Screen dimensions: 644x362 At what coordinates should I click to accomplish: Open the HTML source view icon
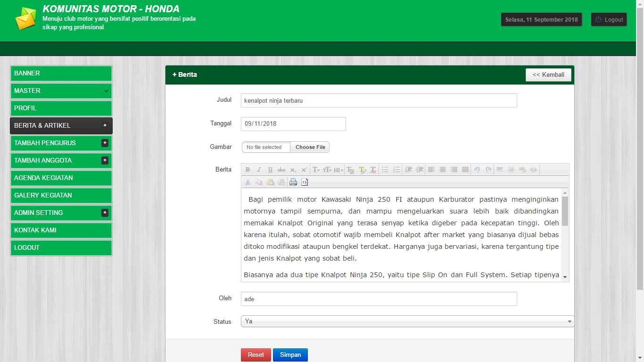point(305,182)
